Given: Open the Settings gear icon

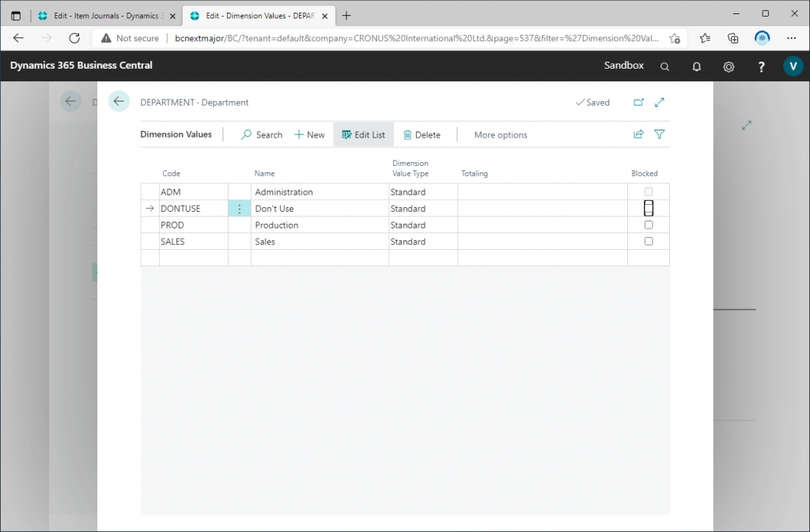Looking at the screenshot, I should (x=729, y=66).
